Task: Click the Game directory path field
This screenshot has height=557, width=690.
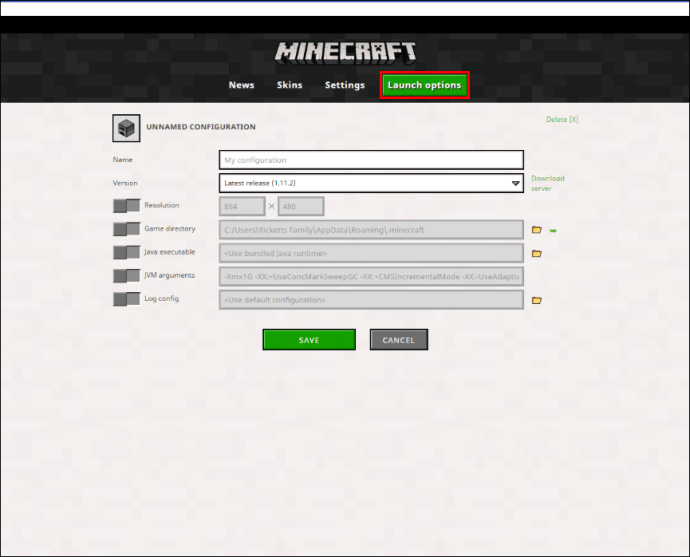Action: point(371,230)
